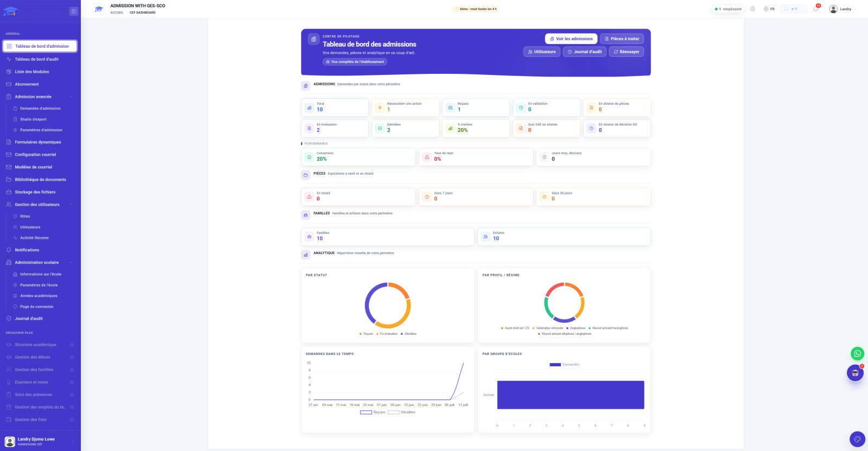Click the Boréale bar in Par Groupe d'Écoles chart
868x451 pixels.
coord(571,395)
